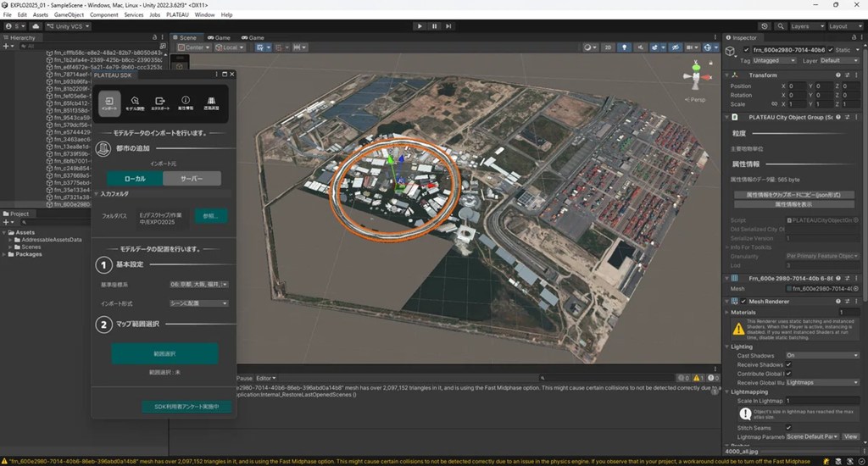Click the attribute info icon in PLATEAU SDK
This screenshot has height=466, width=868.
pos(186,103)
